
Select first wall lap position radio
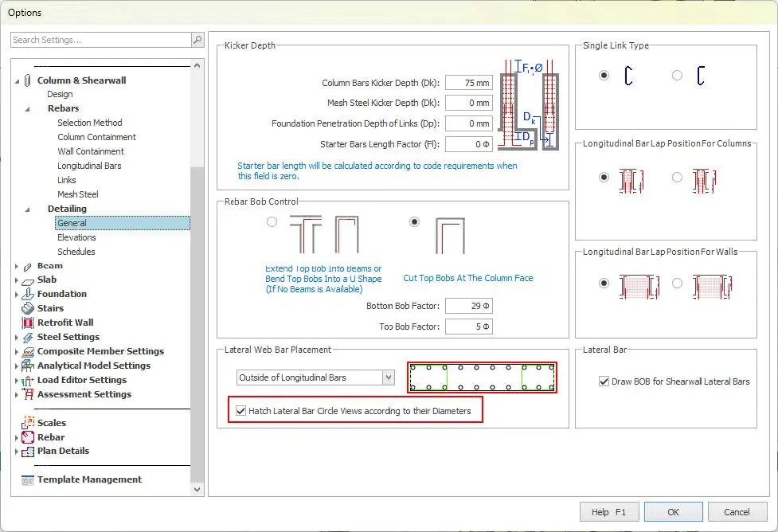point(604,284)
